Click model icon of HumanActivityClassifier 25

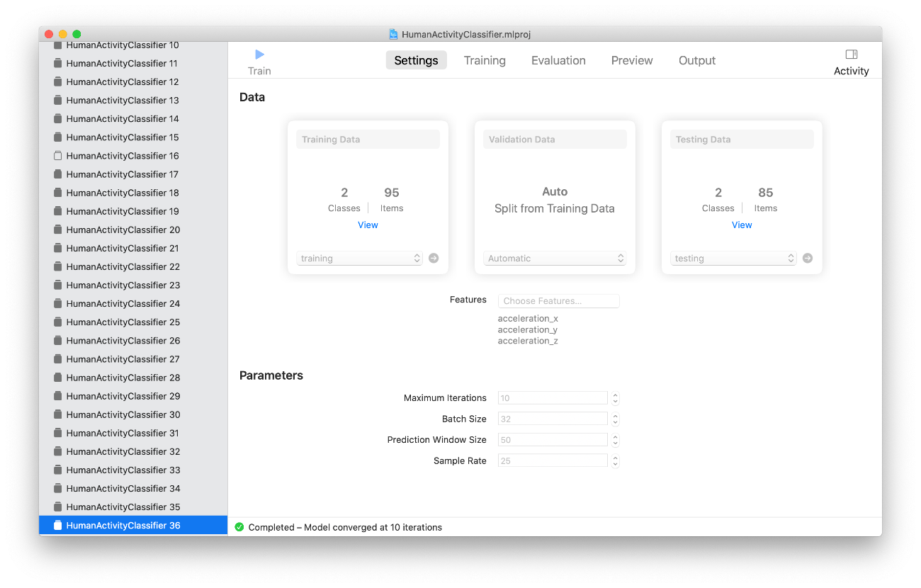(x=58, y=322)
